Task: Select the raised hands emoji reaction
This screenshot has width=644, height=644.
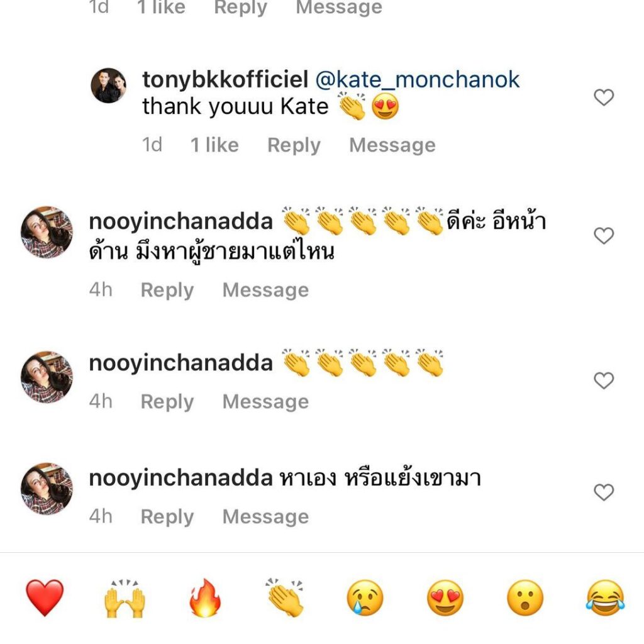Action: tap(125, 599)
